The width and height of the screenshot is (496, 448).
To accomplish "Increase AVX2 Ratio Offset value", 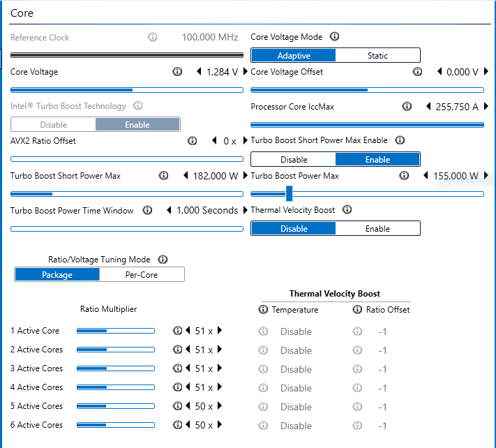I will (245, 140).
